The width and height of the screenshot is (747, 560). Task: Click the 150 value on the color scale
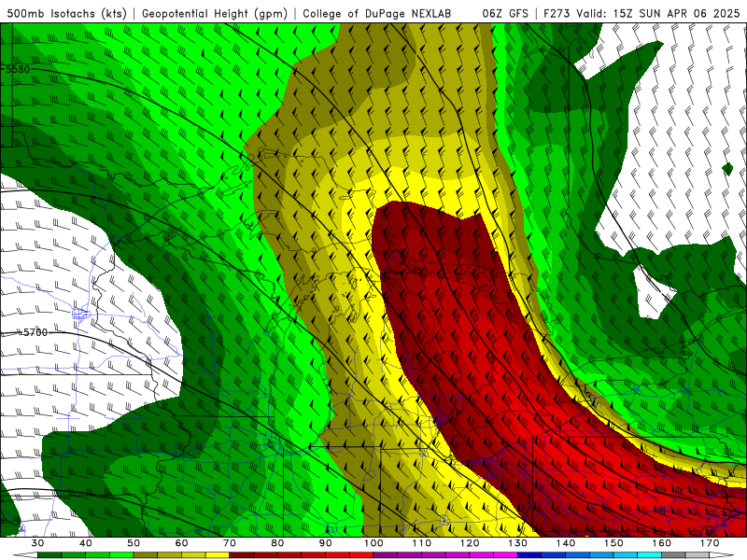(x=613, y=543)
